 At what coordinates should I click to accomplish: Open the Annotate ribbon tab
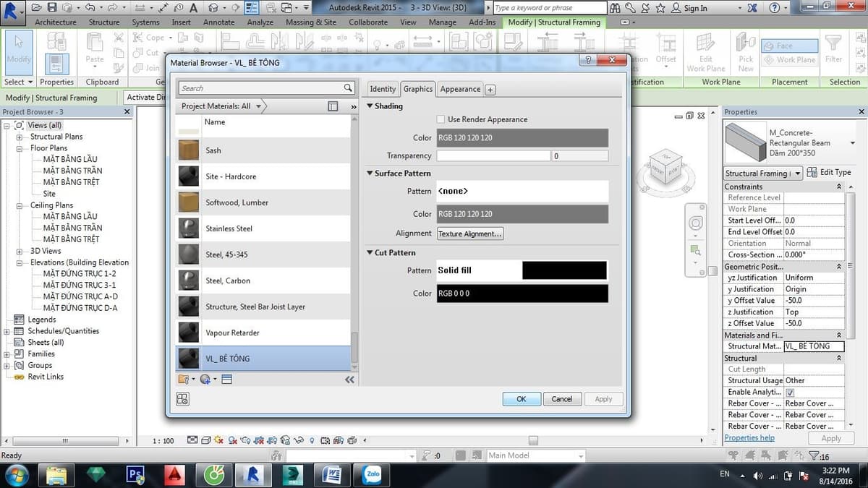point(218,22)
